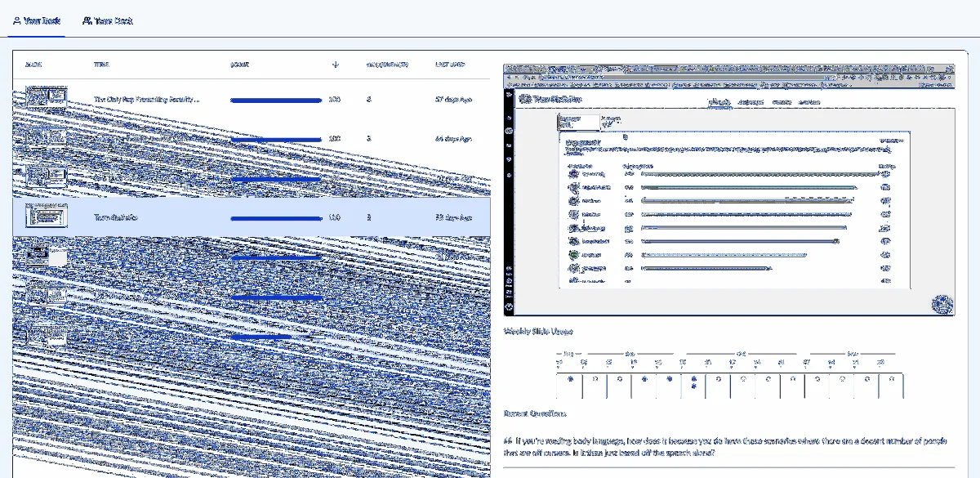Select the first row slide thumbnail

coord(46,99)
